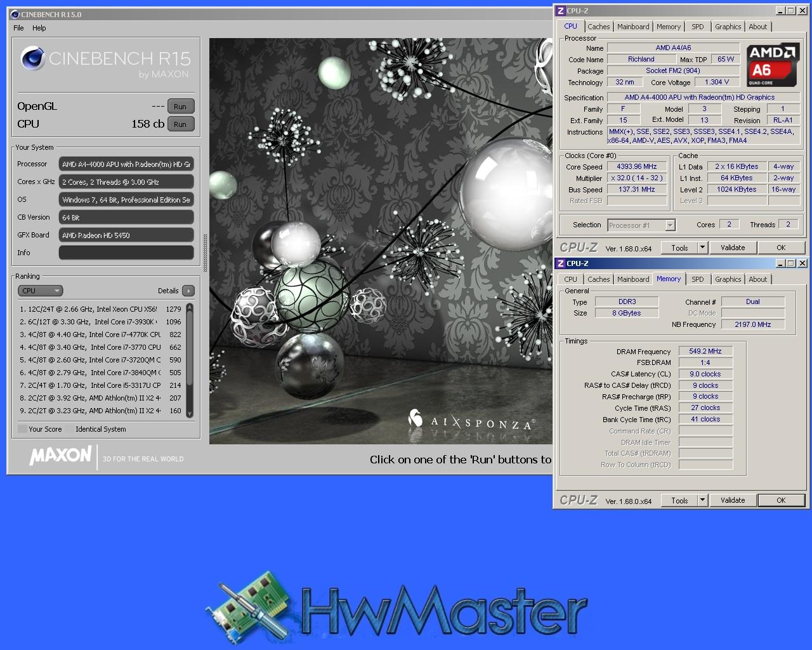Select About tab in lower CPU-Z window
The image size is (812, 650).
click(x=757, y=279)
